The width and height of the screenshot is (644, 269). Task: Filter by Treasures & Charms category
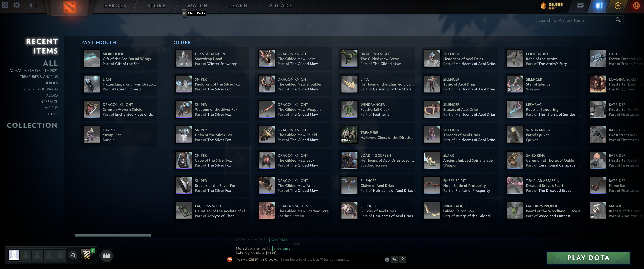39,77
